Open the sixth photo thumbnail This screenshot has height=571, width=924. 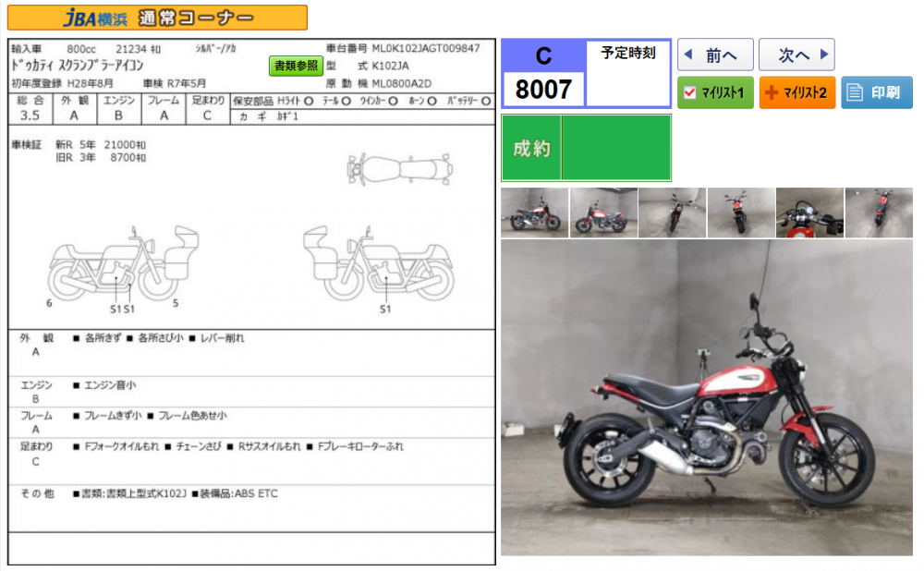pyautogui.click(x=879, y=213)
